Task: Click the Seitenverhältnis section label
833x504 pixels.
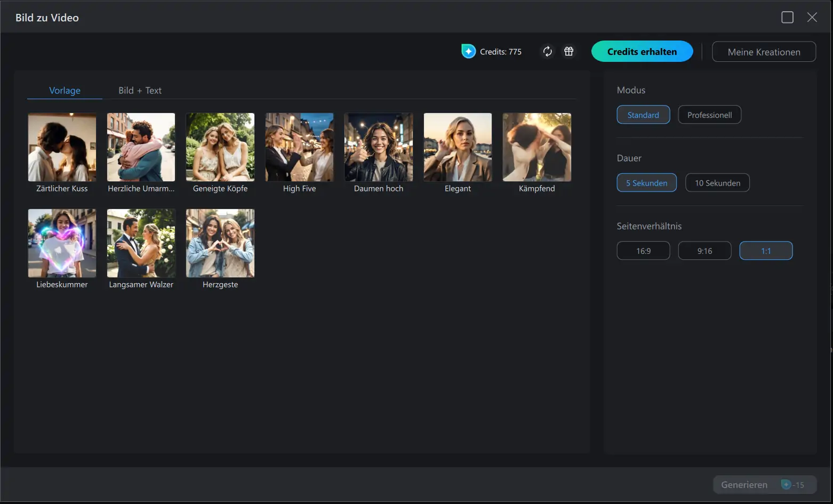Action: 649,226
